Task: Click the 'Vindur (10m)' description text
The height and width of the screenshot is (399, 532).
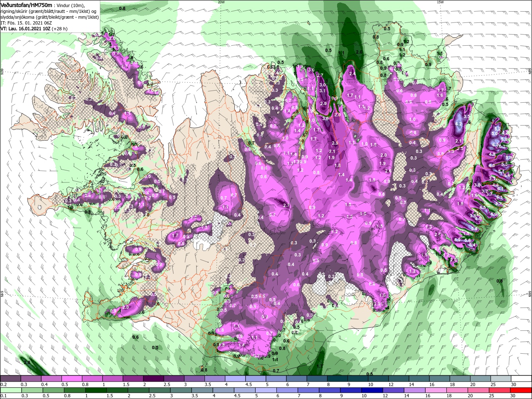Action: (71, 5)
